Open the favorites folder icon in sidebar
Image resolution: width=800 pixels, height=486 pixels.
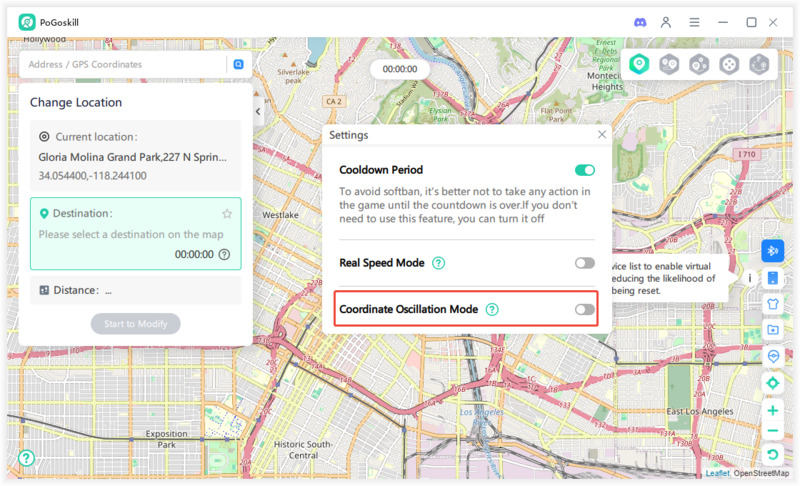pos(772,329)
